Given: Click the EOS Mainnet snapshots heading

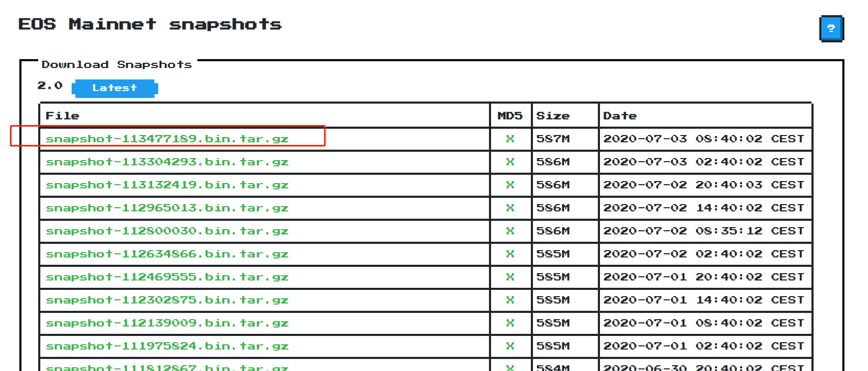Looking at the screenshot, I should [150, 24].
